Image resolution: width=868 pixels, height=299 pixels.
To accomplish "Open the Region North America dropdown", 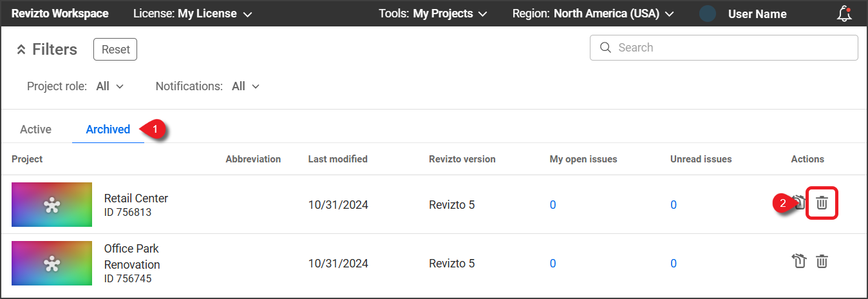I will (x=592, y=14).
